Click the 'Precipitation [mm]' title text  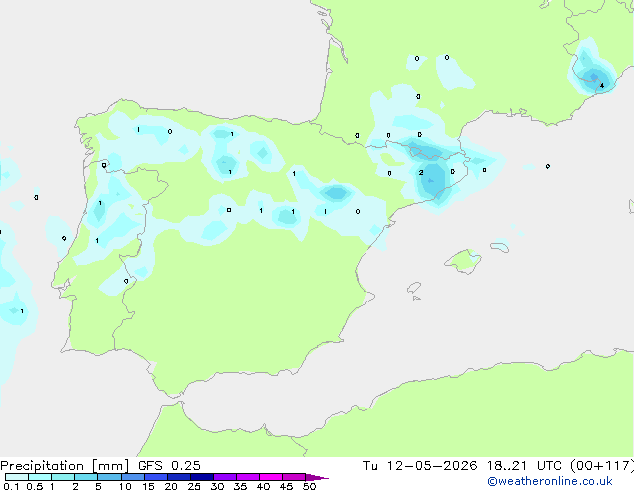pos(65,466)
